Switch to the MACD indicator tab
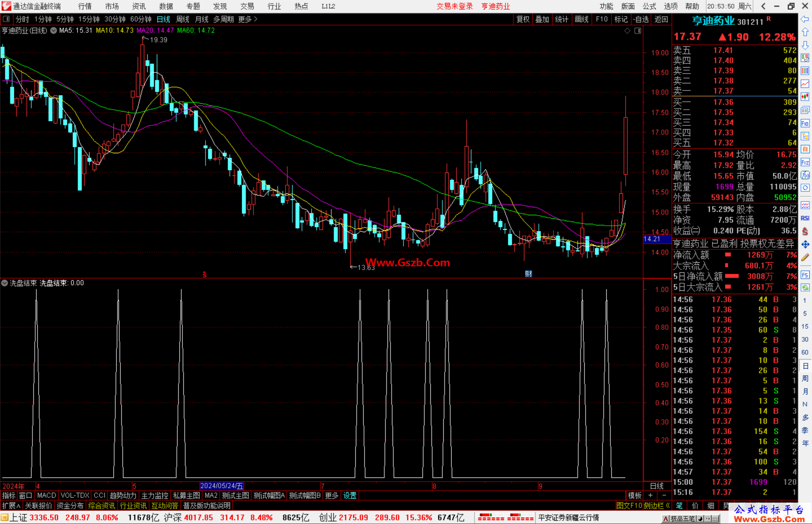 (47, 495)
